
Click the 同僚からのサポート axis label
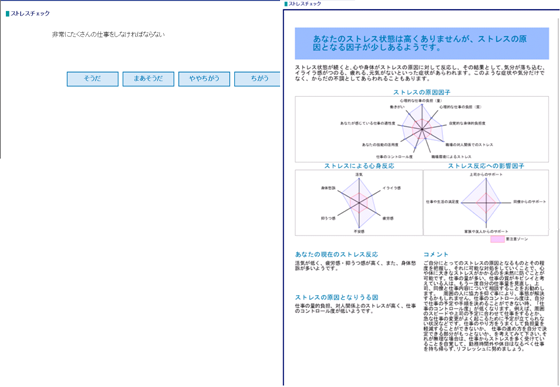click(530, 202)
